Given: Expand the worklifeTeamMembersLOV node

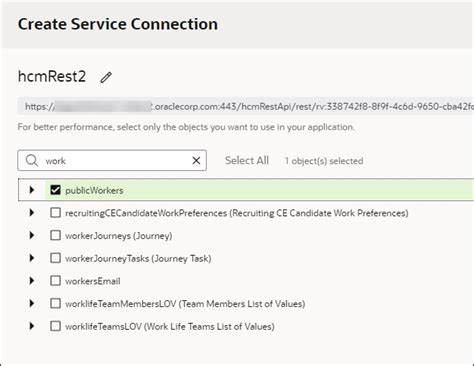Looking at the screenshot, I should click(32, 303).
